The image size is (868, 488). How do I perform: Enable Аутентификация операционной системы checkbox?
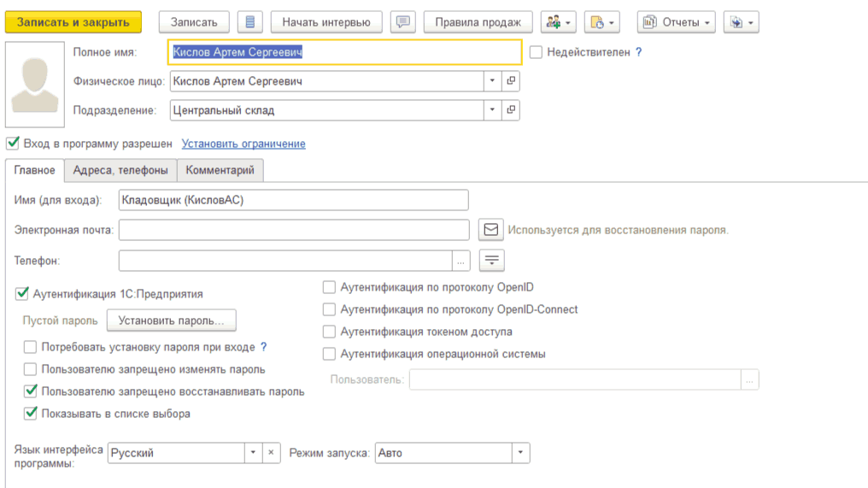pos(329,354)
